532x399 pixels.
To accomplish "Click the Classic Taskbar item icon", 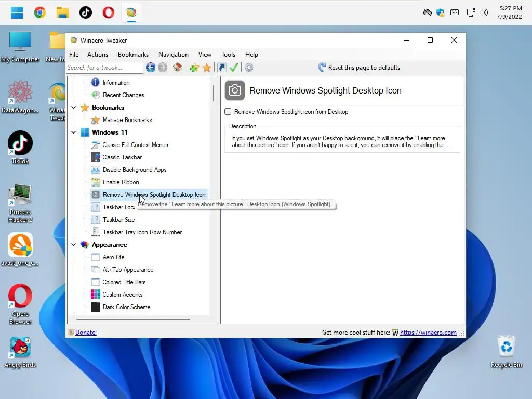I will click(x=96, y=157).
